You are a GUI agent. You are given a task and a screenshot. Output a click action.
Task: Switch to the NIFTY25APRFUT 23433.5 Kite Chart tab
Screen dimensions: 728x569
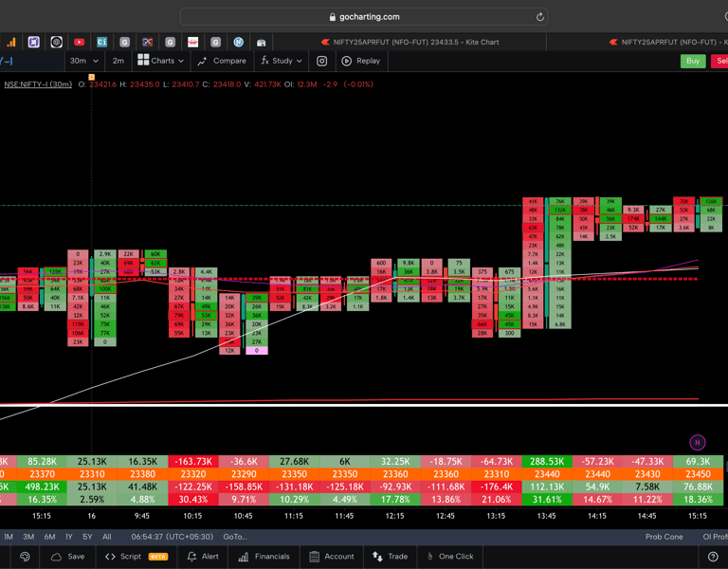tap(409, 43)
